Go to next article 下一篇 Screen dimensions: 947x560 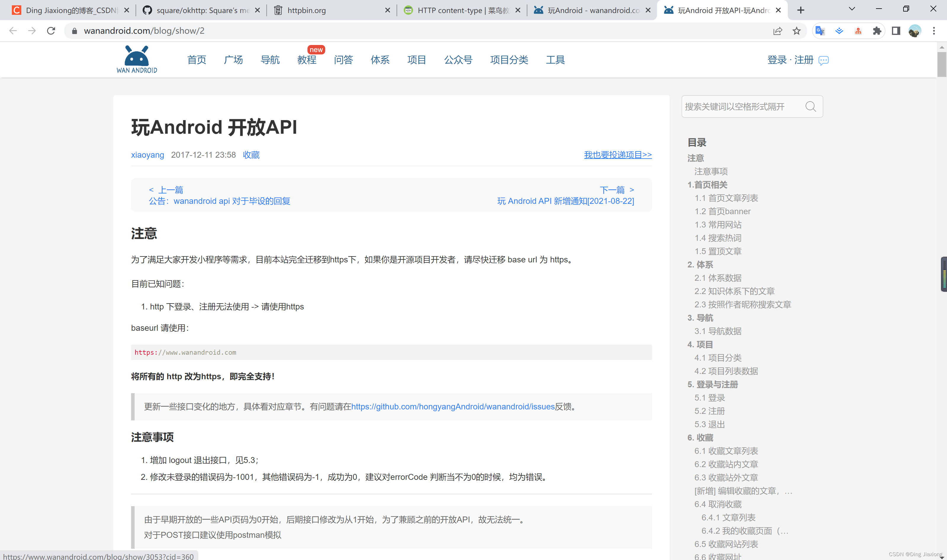coord(617,190)
